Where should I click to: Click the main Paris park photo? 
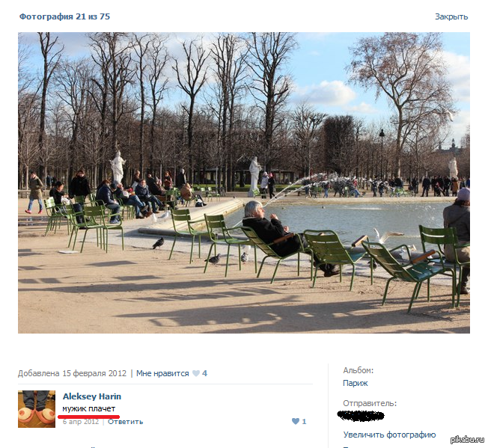pyautogui.click(x=244, y=182)
